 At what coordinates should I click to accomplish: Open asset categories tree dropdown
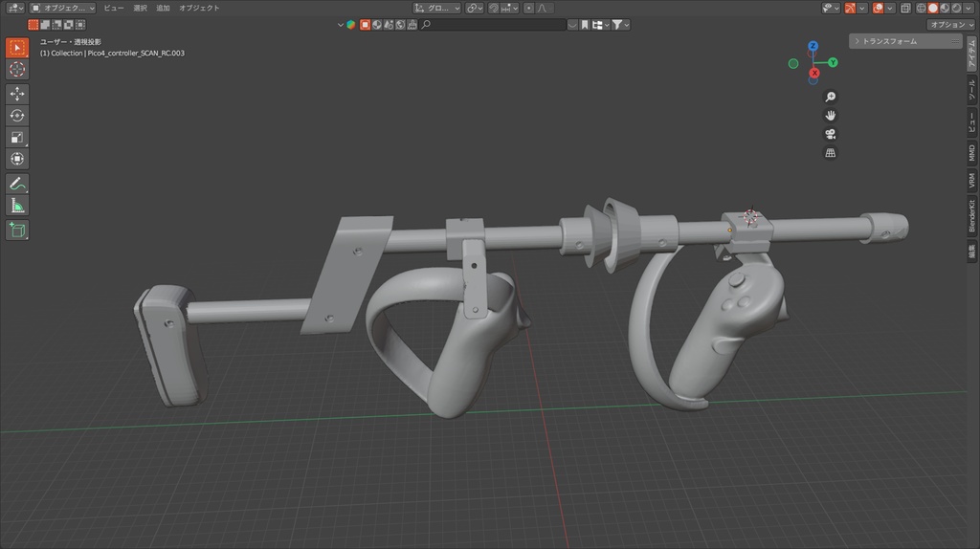tap(601, 25)
